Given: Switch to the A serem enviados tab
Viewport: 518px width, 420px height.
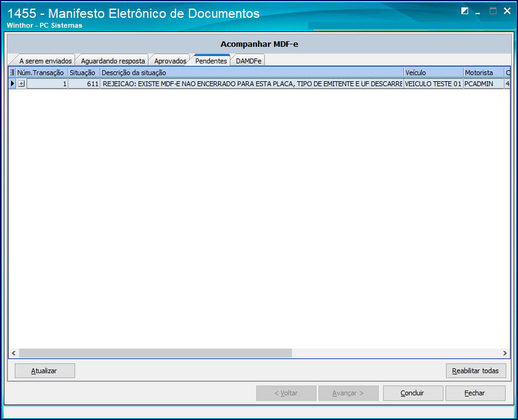Looking at the screenshot, I should 45,61.
